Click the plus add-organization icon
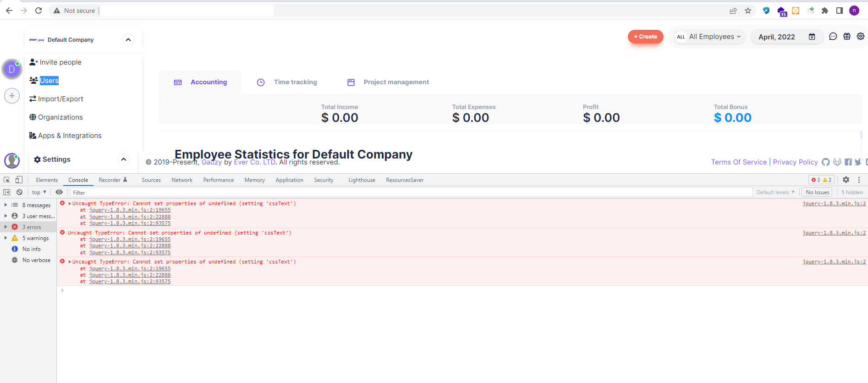This screenshot has width=868, height=383. (x=12, y=96)
